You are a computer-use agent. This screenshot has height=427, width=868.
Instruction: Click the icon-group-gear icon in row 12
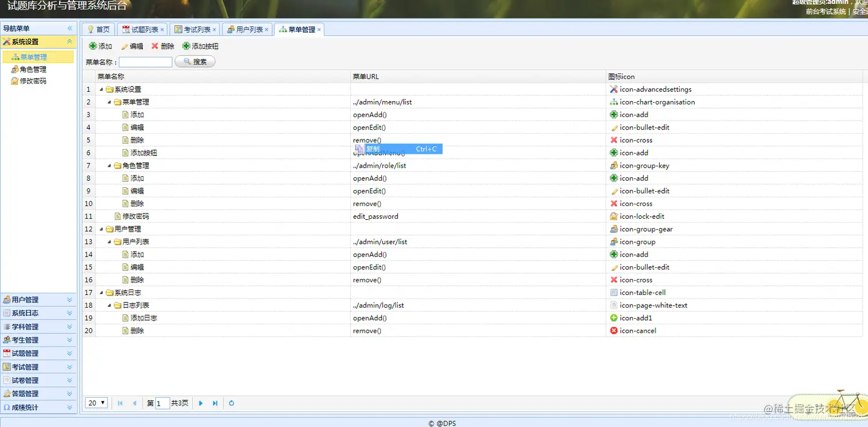click(x=614, y=229)
